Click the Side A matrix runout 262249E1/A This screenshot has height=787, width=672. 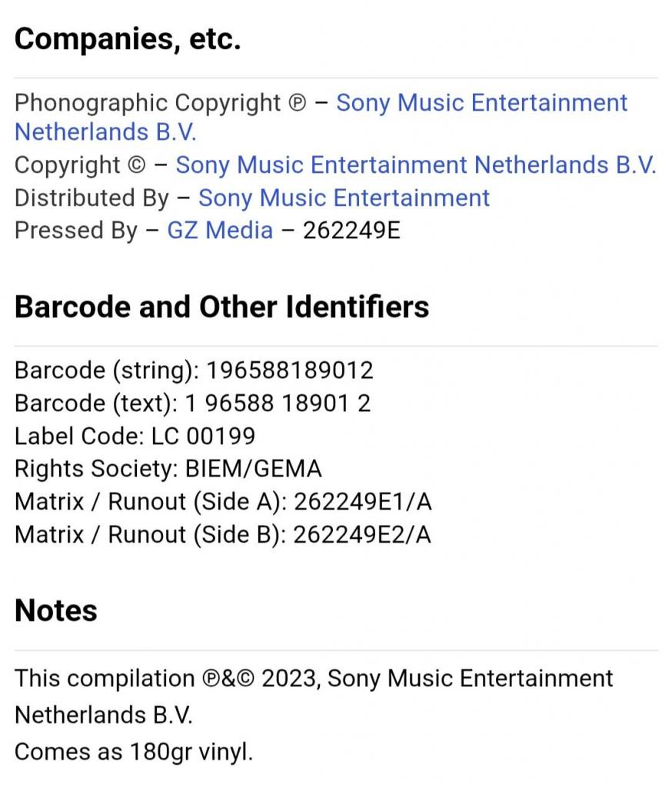(x=363, y=501)
